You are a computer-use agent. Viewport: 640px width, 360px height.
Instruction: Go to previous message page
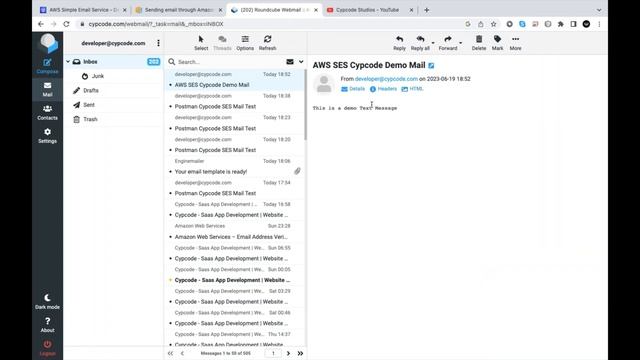click(182, 353)
